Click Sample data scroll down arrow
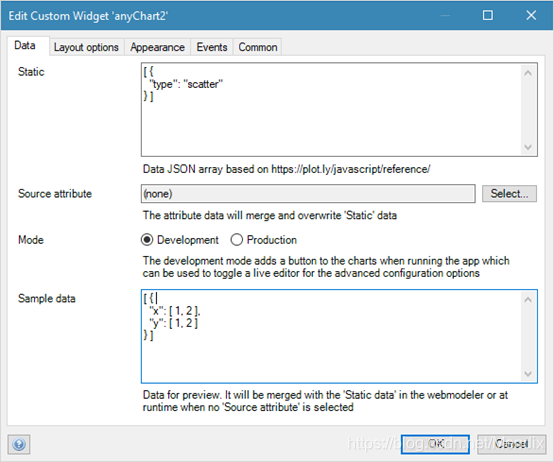This screenshot has height=462, width=554. 528,374
